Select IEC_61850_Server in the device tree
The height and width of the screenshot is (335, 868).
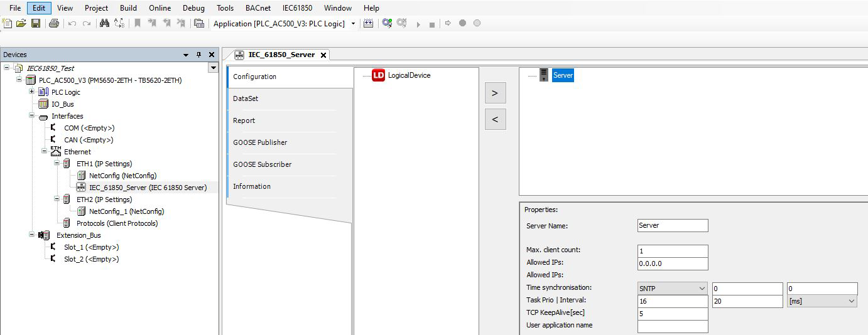coord(148,188)
